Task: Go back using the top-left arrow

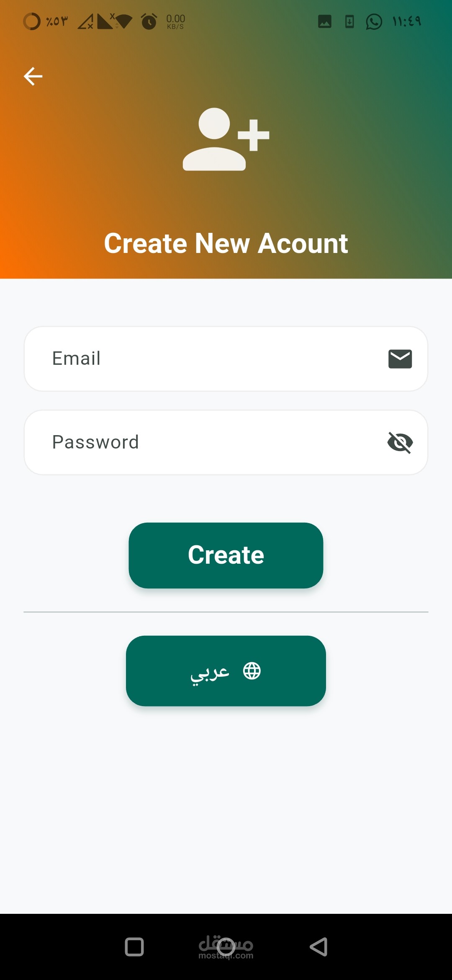Action: tap(33, 76)
